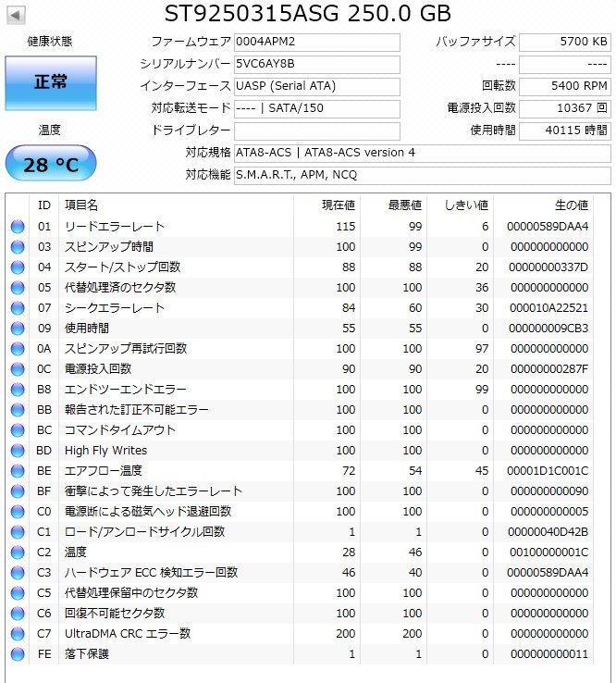Click the empty field right of ---- label
Screen dimensions: 616x683
click(x=565, y=65)
